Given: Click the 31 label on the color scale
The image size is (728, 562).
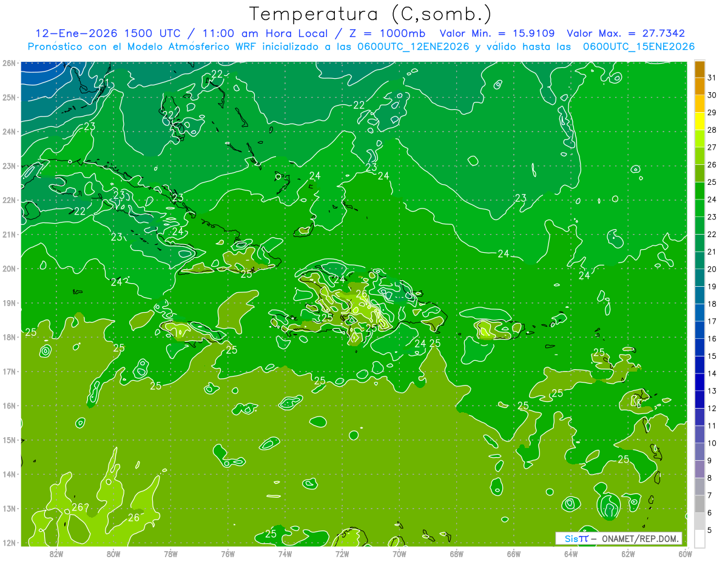Looking at the screenshot, I should tap(712, 78).
